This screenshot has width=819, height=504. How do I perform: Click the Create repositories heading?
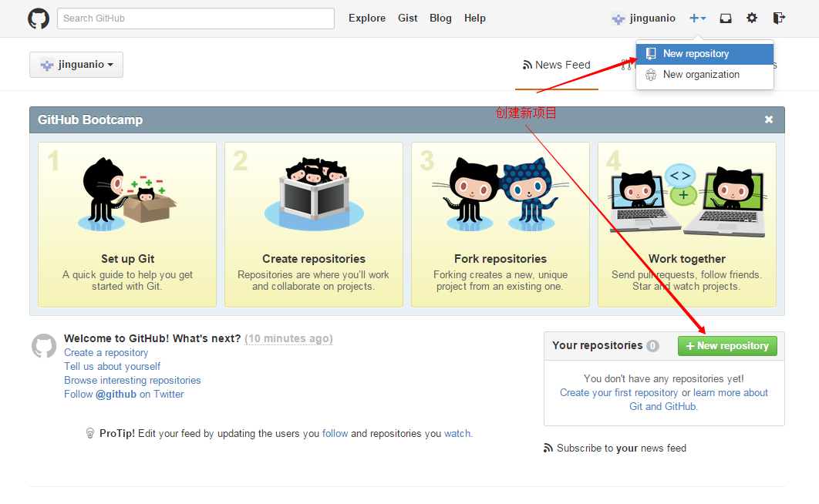click(314, 259)
